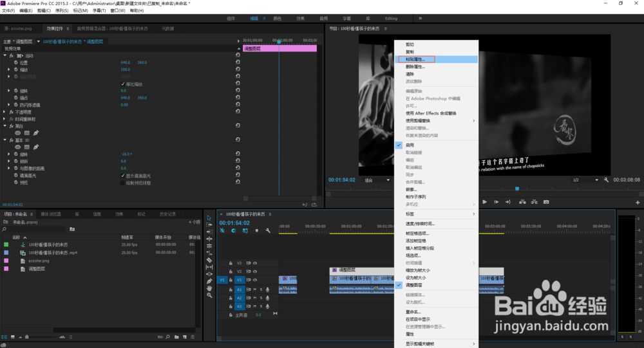This screenshot has width=644, height=348.
Task: Open the 1/2 playback resolution dropdown
Action: (x=585, y=179)
